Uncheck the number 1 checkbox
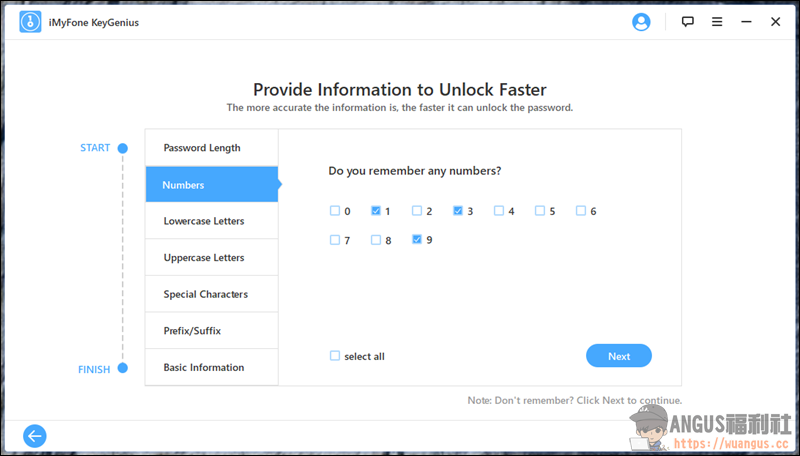Screen dimensions: 800x456 point(376,211)
